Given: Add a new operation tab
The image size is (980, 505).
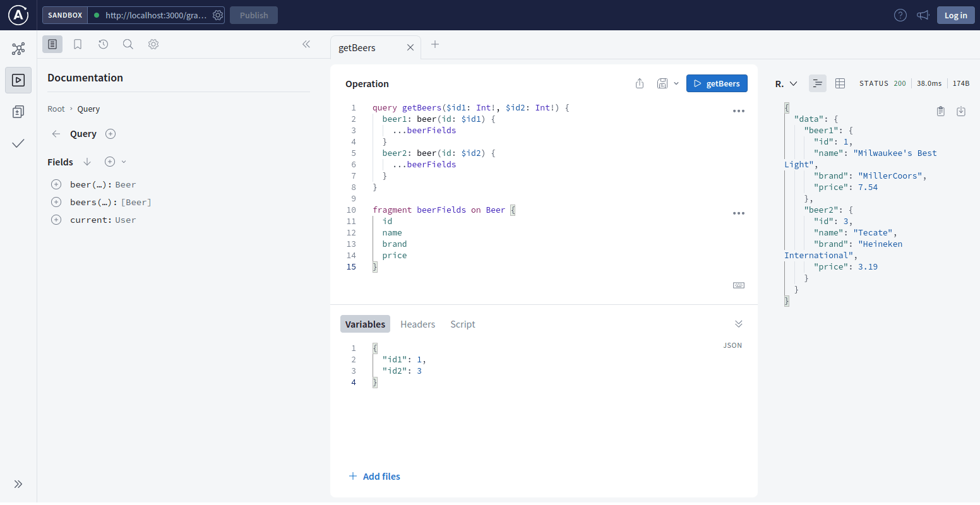Looking at the screenshot, I should tap(435, 44).
